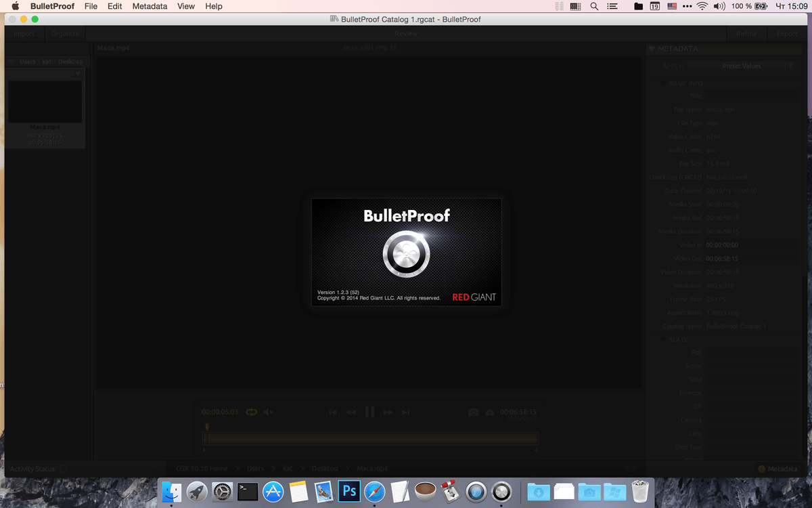The height and width of the screenshot is (508, 812).
Task: Unmute audio with the speaker icon
Action: (269, 412)
